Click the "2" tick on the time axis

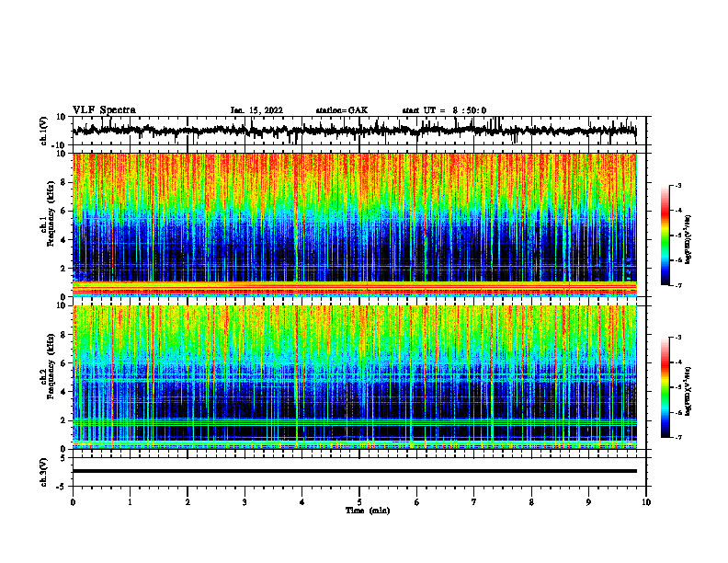[188, 502]
